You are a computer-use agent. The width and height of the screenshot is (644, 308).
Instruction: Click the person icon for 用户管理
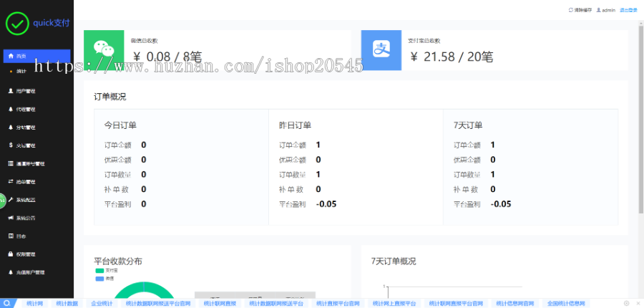11,91
